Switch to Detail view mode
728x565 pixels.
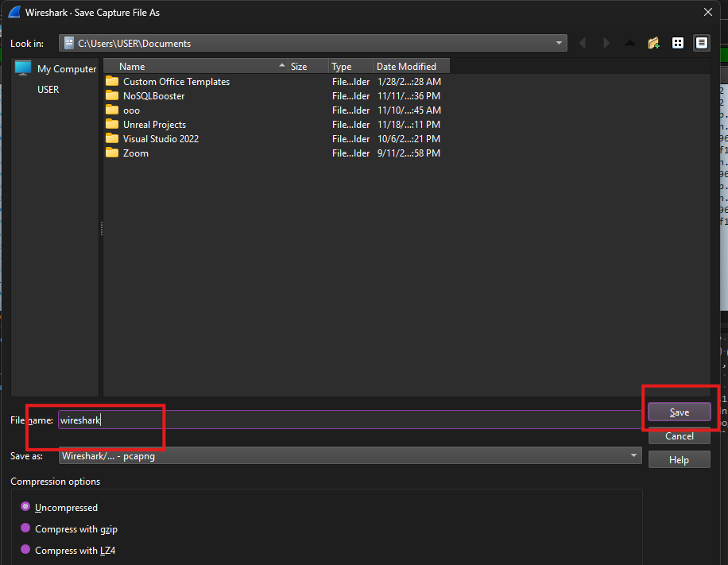pyautogui.click(x=702, y=43)
